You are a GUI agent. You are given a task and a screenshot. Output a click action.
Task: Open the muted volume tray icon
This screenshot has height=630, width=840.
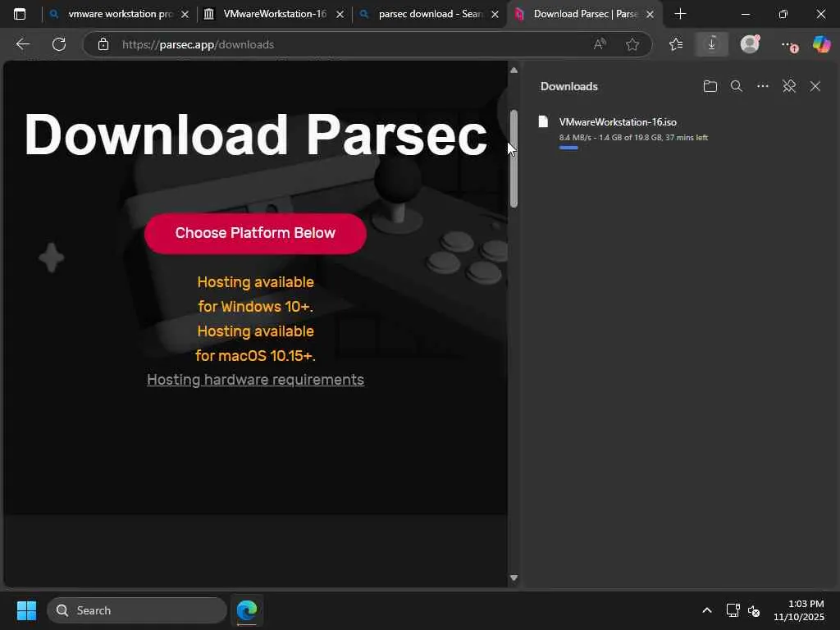pyautogui.click(x=754, y=610)
